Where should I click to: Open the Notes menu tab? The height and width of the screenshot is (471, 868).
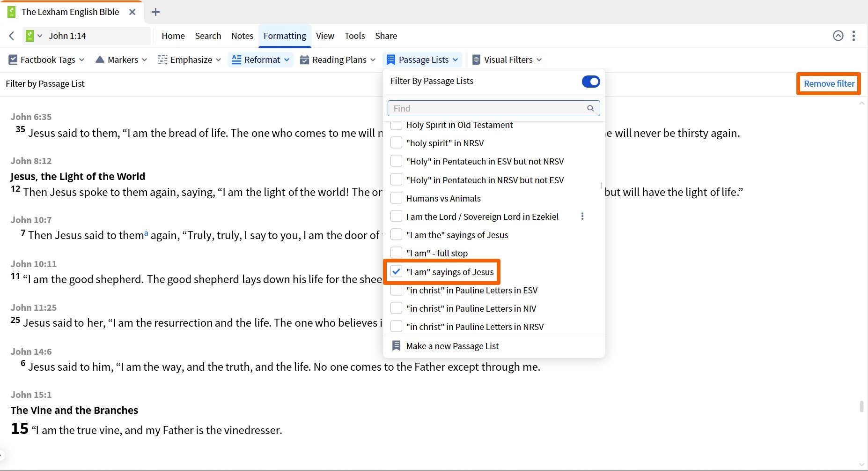(242, 36)
